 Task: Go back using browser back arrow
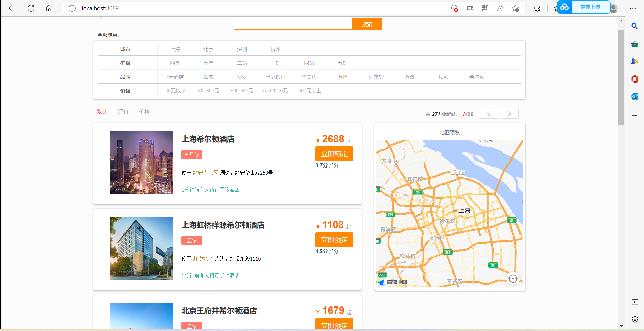[x=12, y=8]
